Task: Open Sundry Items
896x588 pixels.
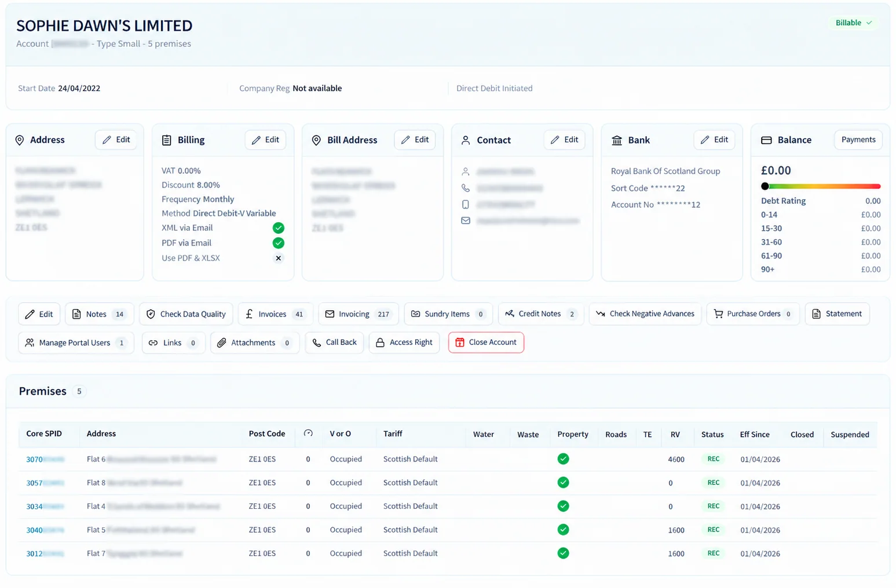Action: [448, 314]
